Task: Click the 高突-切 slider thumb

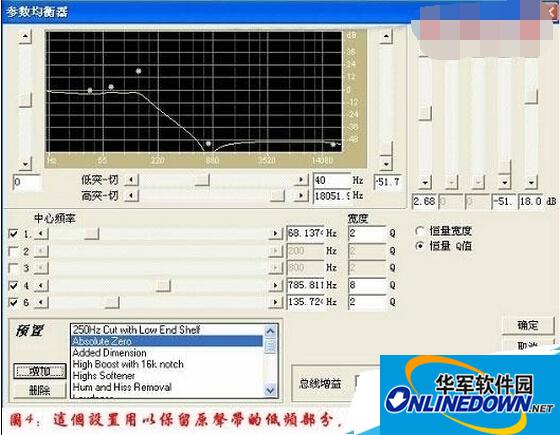Action: pyautogui.click(x=278, y=196)
